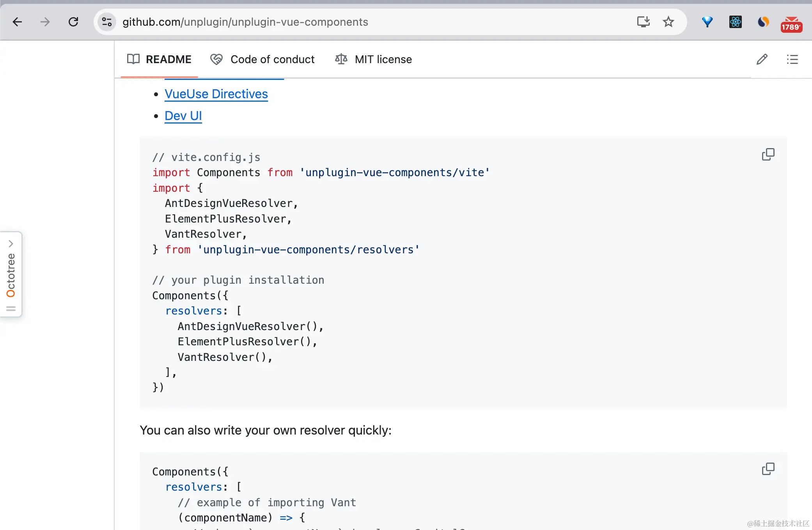Copy the vite.config.js code block
Image resolution: width=812 pixels, height=530 pixels.
coord(768,154)
